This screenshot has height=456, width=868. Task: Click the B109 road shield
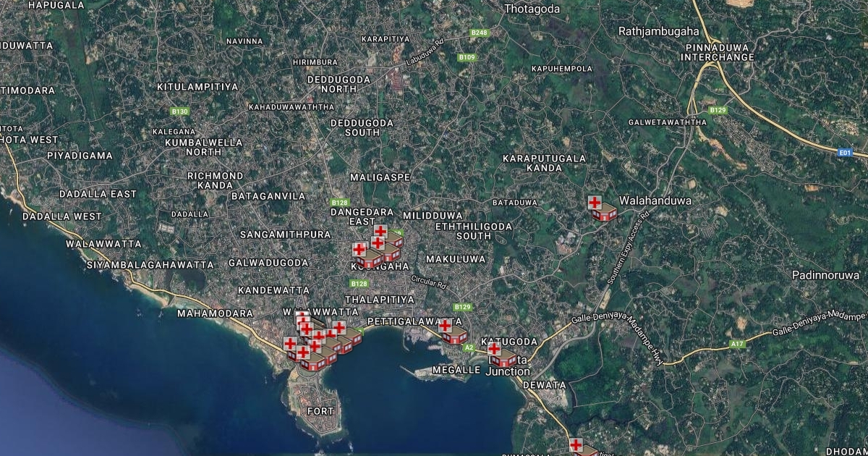click(x=467, y=57)
